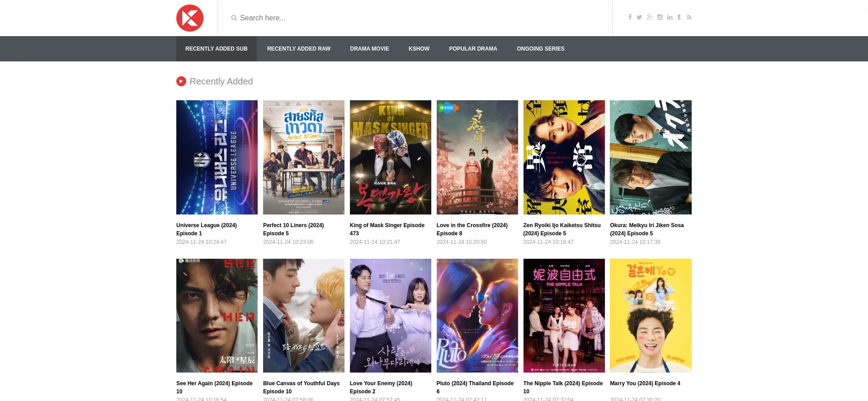Select the Marry You (2024) poster thumbnail
The width and height of the screenshot is (868, 401).
click(651, 315)
